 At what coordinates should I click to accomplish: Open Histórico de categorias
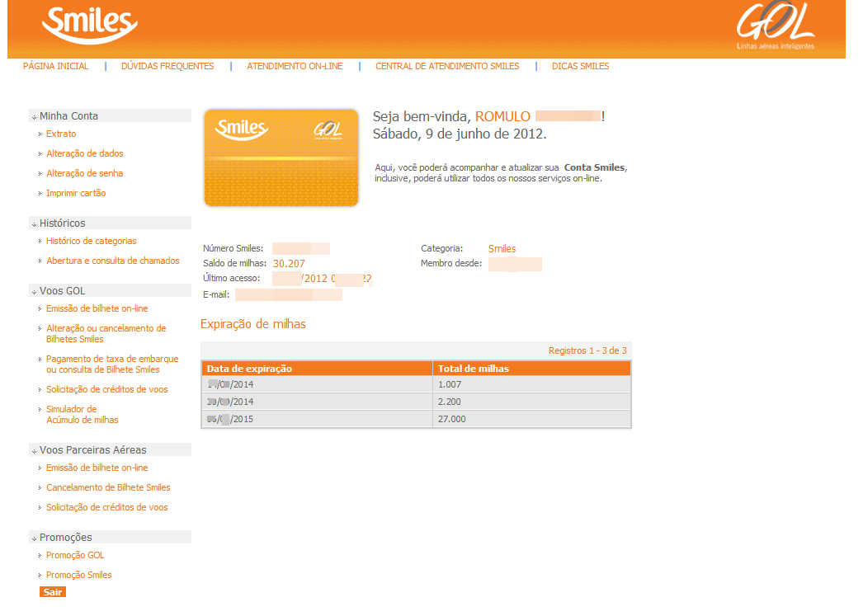pos(92,242)
